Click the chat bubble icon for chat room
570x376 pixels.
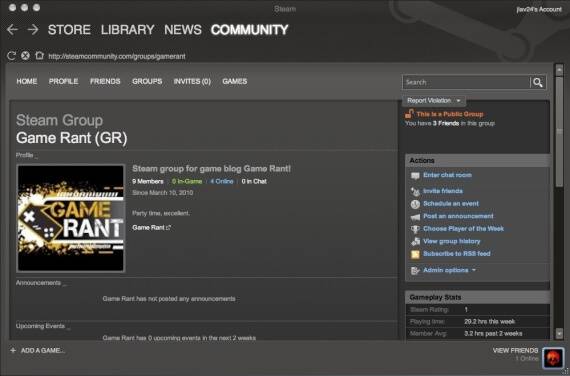pyautogui.click(x=415, y=176)
